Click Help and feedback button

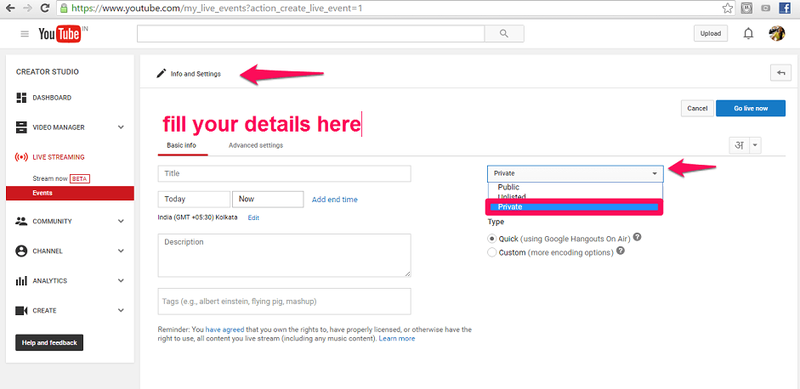point(49,343)
